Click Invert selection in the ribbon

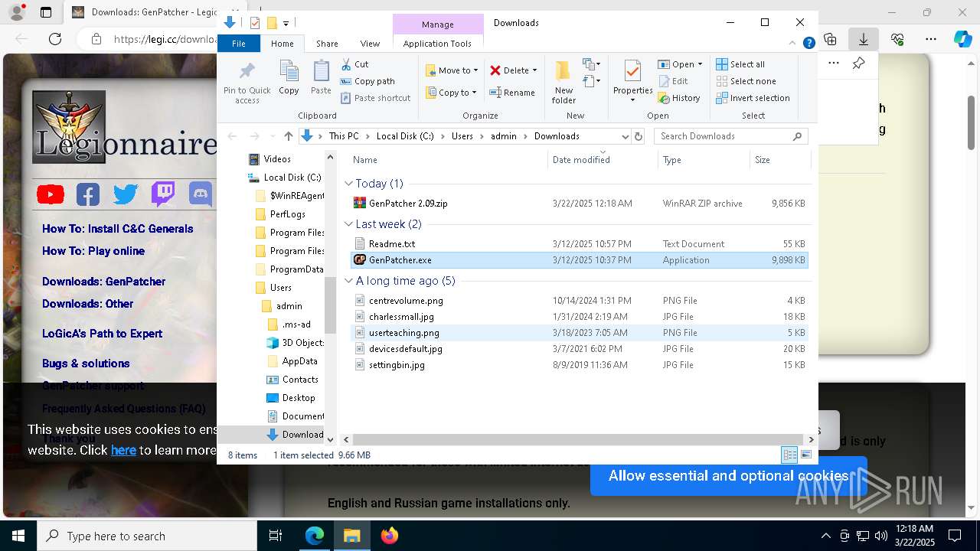coord(753,98)
